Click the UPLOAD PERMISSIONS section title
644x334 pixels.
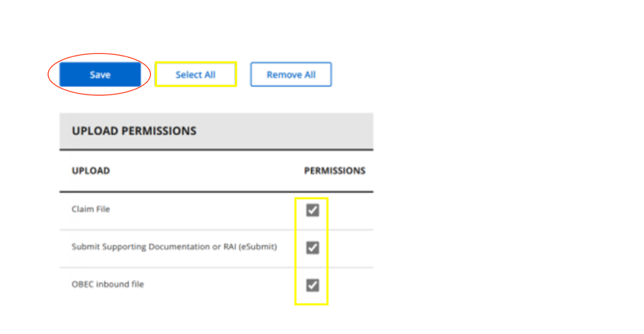[x=134, y=131]
